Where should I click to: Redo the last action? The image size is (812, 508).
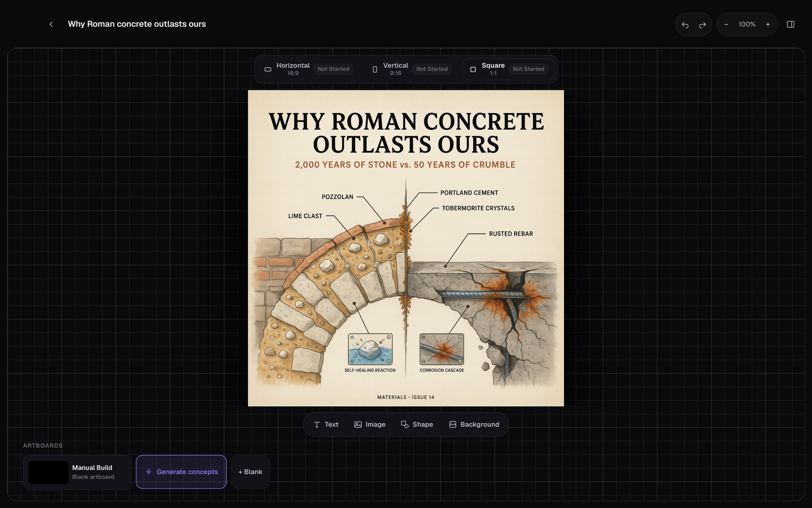(703, 25)
